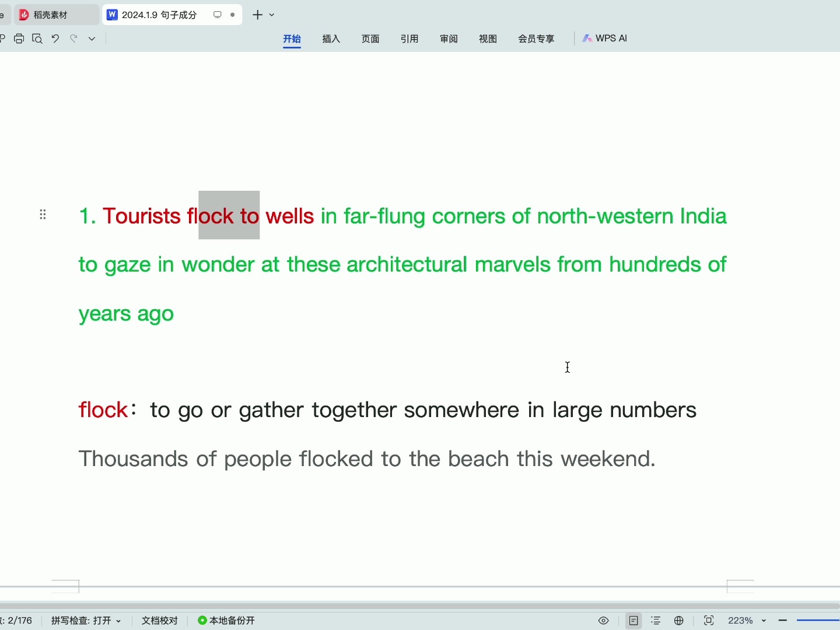The height and width of the screenshot is (630, 840).
Task: Open the 会员专享 ribbon tab
Action: click(x=536, y=38)
